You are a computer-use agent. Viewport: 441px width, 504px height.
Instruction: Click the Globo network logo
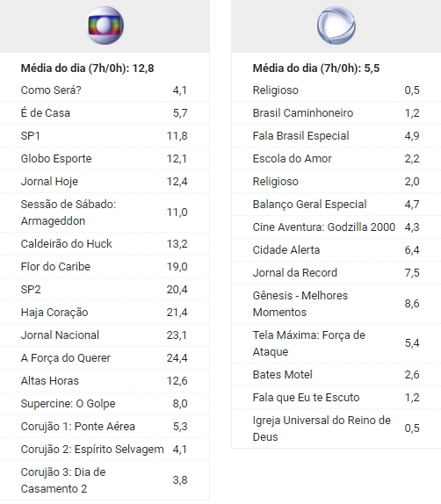coord(105,25)
